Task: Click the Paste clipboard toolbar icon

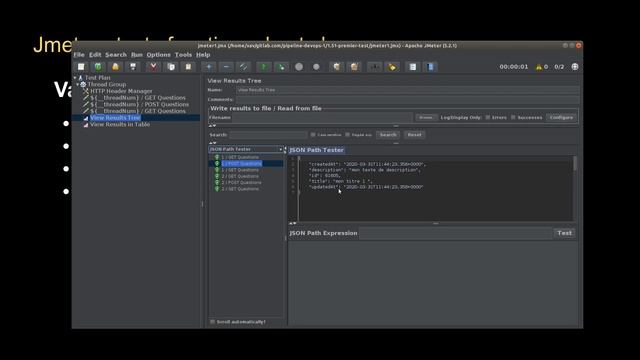Action: click(188, 67)
